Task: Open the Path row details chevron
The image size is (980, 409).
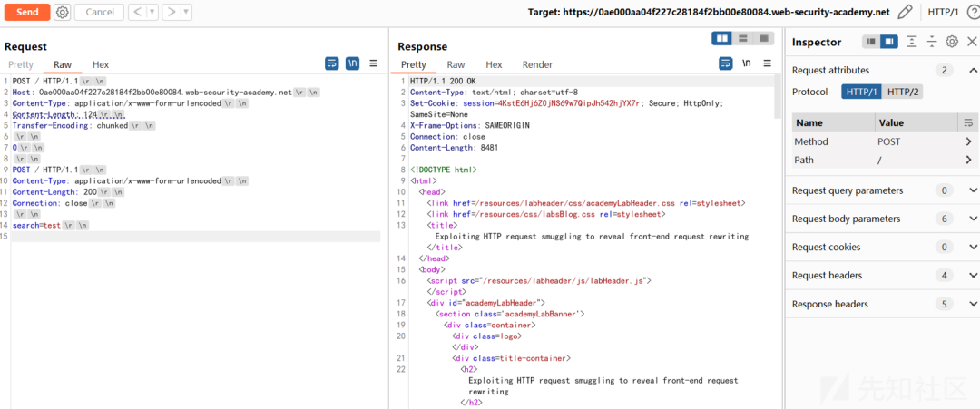Action: [968, 161]
